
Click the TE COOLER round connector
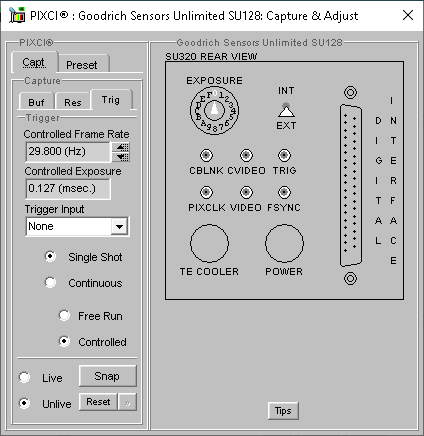pyautogui.click(x=209, y=243)
